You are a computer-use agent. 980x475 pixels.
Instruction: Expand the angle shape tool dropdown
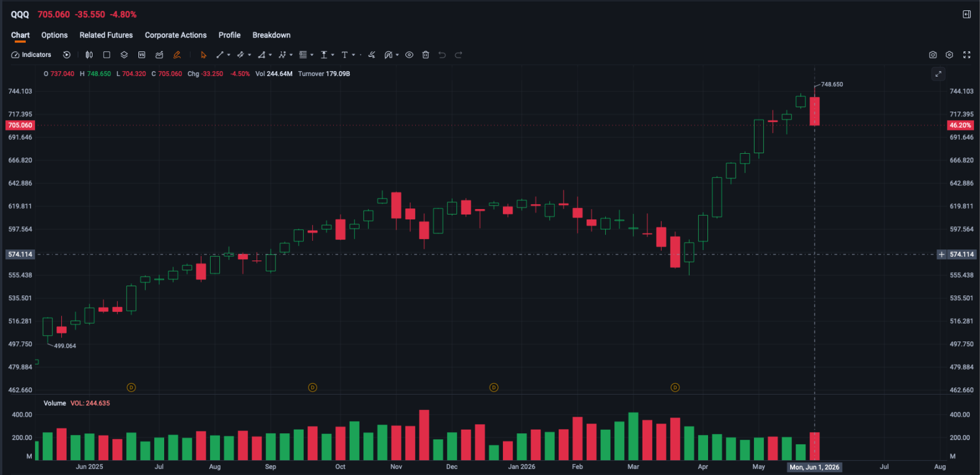pos(270,55)
